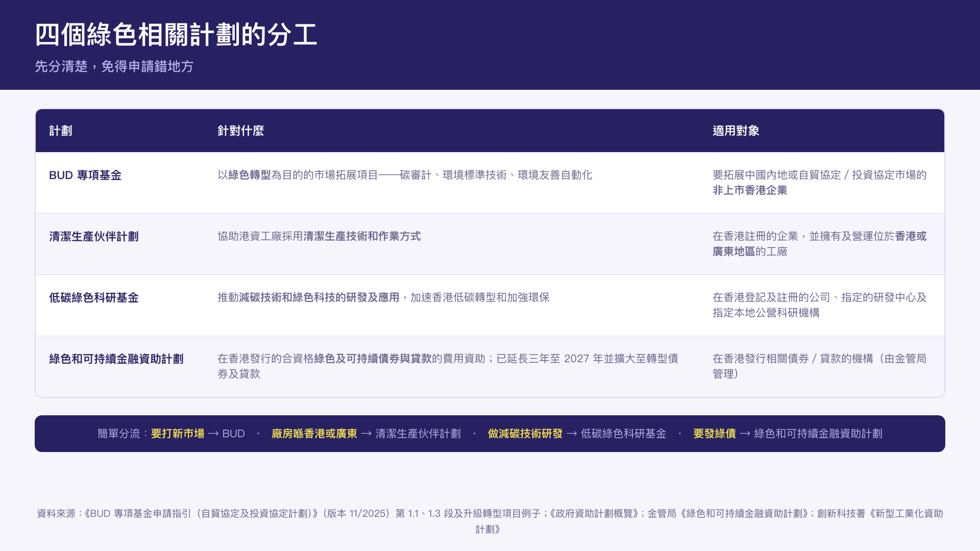
Task: Click the eligibility cell mentioning 香港或廣東地區的工廠
Action: (x=820, y=244)
